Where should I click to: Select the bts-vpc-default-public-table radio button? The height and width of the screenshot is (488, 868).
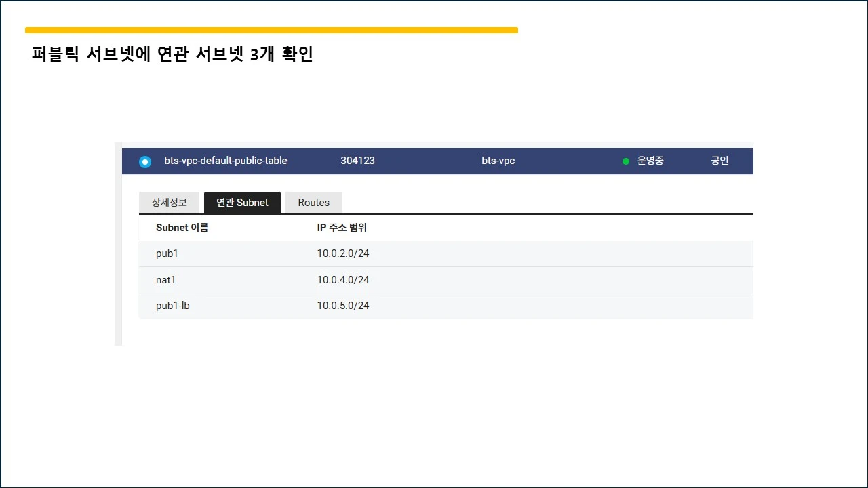145,162
